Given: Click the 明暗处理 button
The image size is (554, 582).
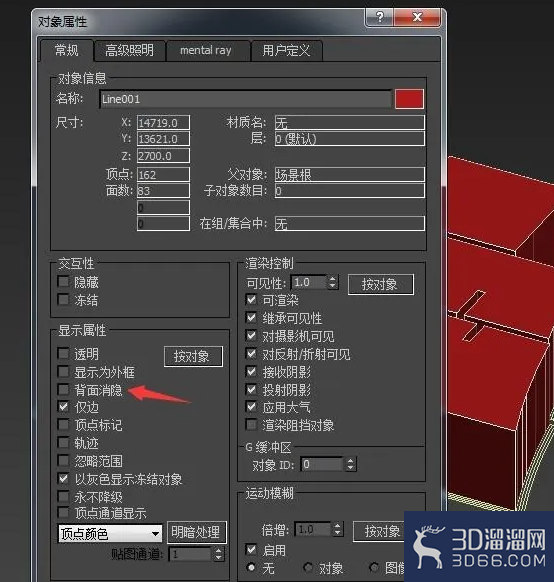Looking at the screenshot, I should click(x=196, y=532).
